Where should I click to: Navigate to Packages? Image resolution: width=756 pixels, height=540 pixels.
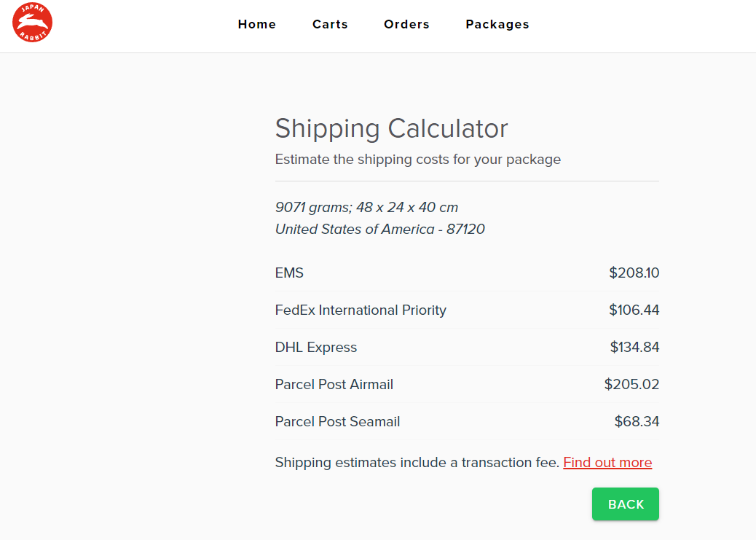pos(497,25)
